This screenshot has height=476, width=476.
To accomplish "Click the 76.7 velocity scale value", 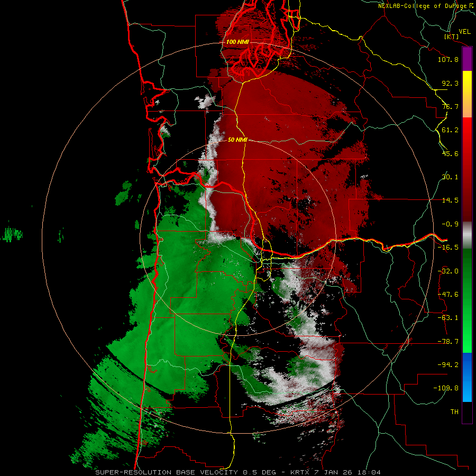I will coord(450,106).
